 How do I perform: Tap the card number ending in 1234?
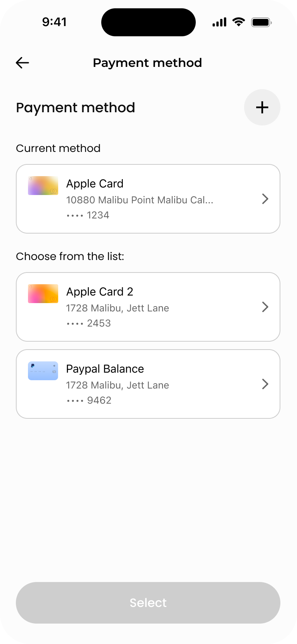(88, 215)
